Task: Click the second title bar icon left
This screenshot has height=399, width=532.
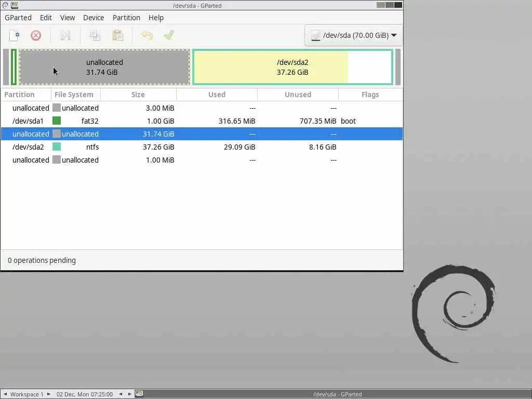Action: tap(15, 5)
